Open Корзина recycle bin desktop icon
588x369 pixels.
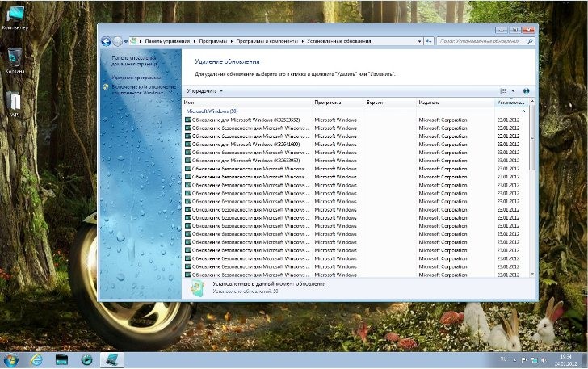(15, 61)
